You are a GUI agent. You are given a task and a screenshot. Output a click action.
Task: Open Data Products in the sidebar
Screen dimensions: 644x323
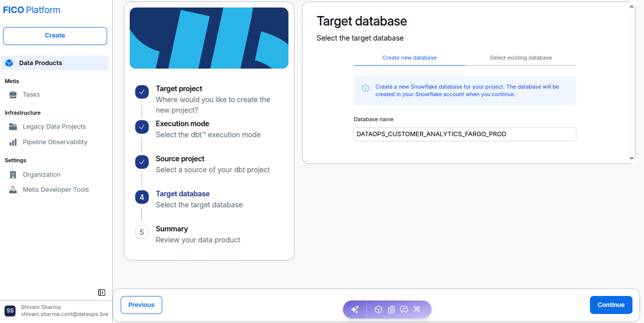coord(55,63)
